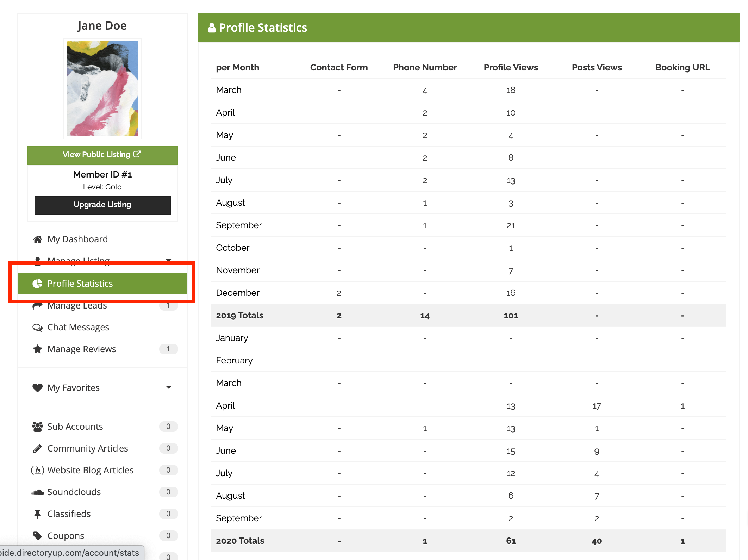
Task: Open the My Dashboard home icon
Action: [x=38, y=239]
